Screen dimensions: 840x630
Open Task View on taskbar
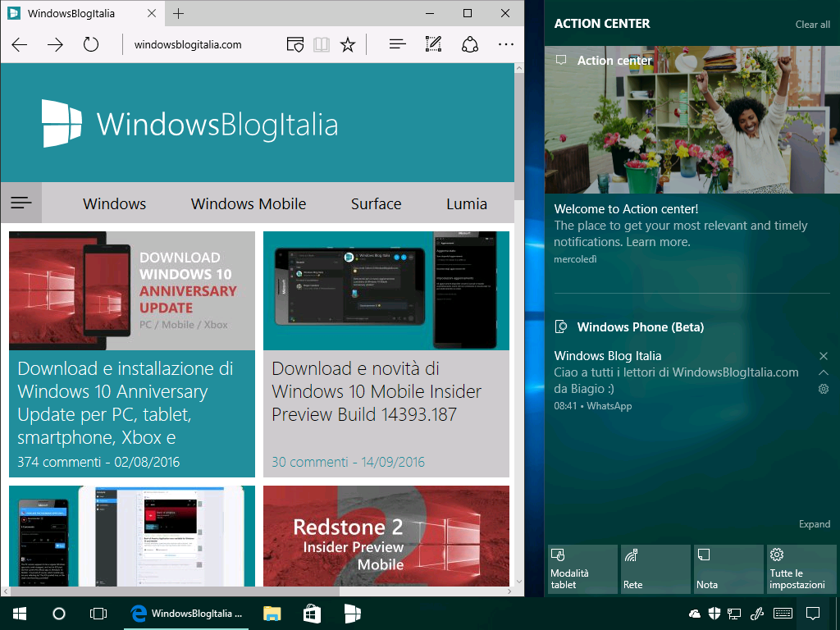(98, 614)
